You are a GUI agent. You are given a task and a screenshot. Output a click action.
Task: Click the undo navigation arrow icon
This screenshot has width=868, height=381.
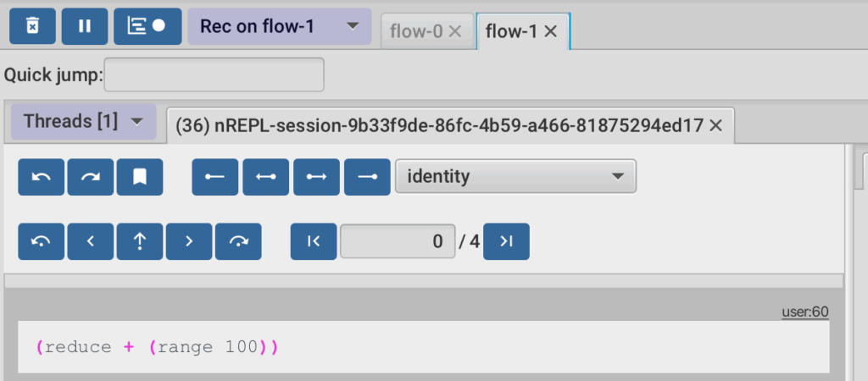pos(42,177)
